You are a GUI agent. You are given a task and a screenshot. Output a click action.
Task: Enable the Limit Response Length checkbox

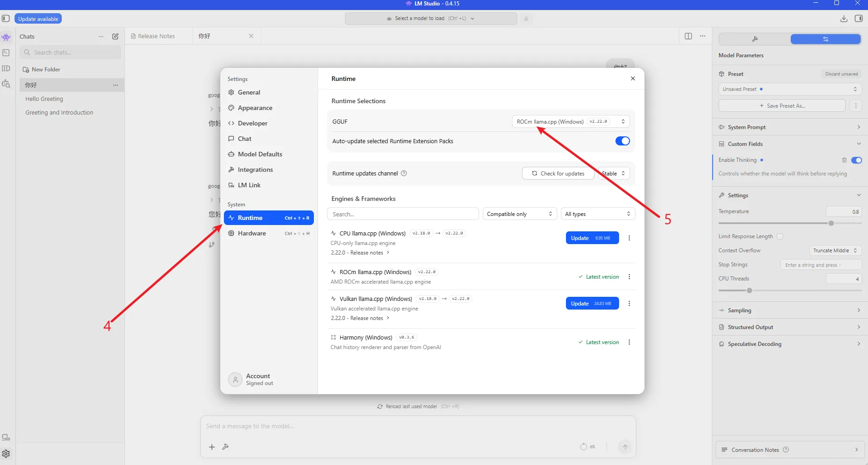[780, 236]
